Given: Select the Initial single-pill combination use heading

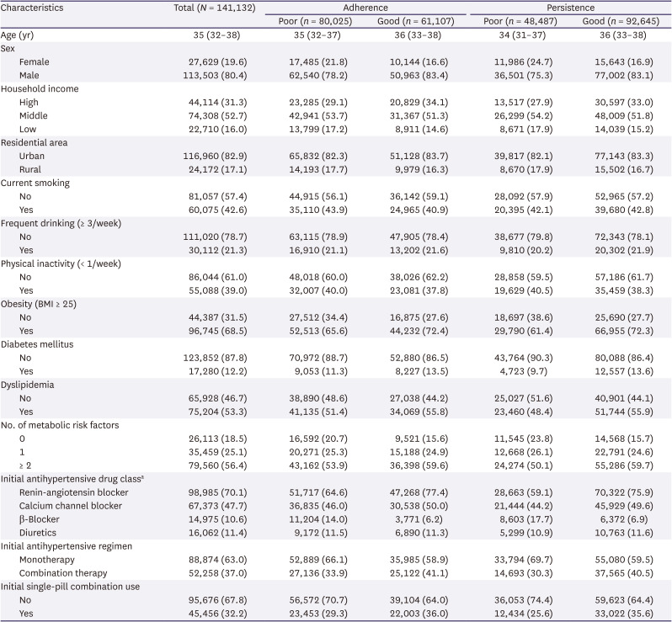Looking at the screenshot, I should (70, 586).
